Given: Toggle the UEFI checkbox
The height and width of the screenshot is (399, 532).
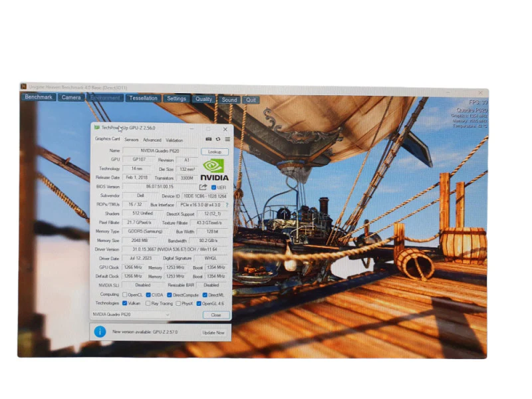Looking at the screenshot, I should (213, 188).
